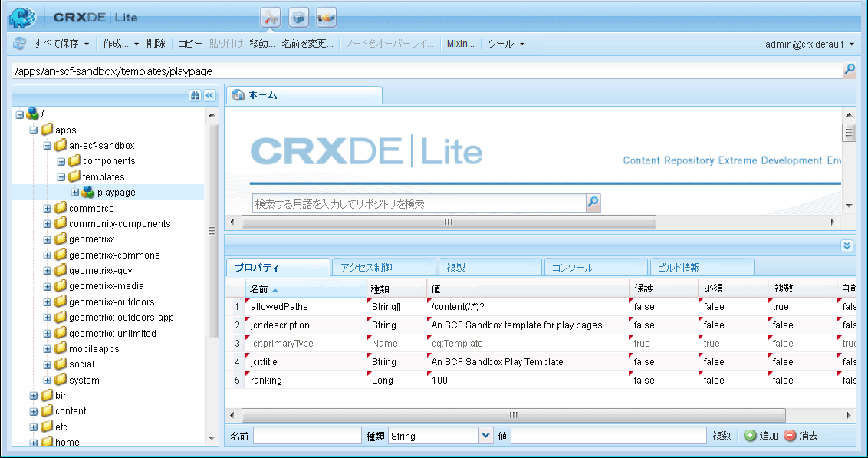The width and height of the screenshot is (868, 458).
Task: Click the repository search magnifier button
Action: (x=593, y=203)
